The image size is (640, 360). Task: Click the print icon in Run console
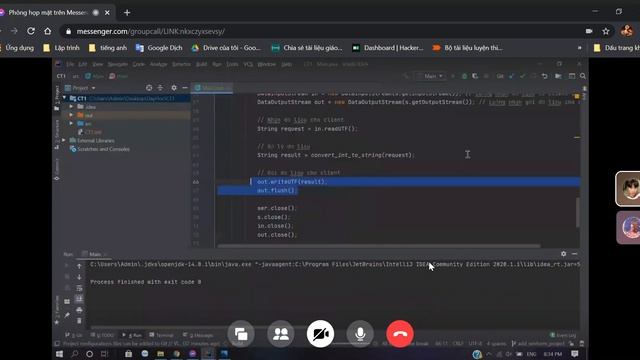click(79, 310)
